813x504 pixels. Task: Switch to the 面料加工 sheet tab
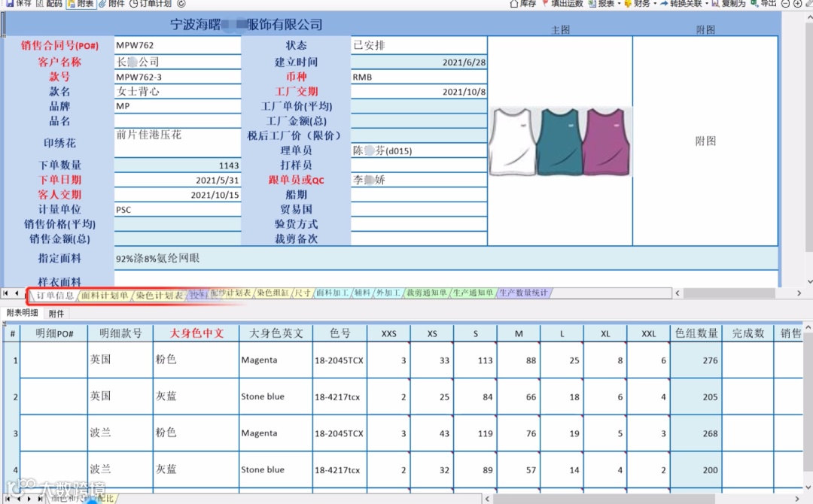click(x=333, y=293)
